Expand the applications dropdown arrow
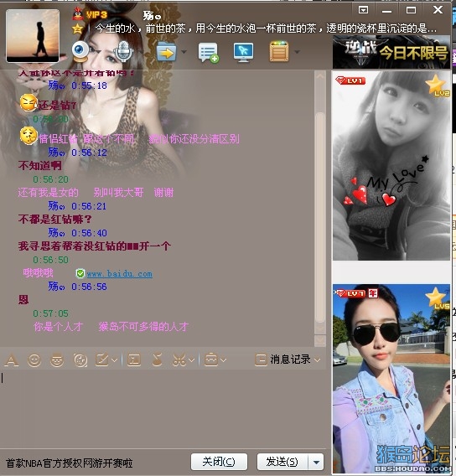This screenshot has width=456, height=476. tap(298, 52)
